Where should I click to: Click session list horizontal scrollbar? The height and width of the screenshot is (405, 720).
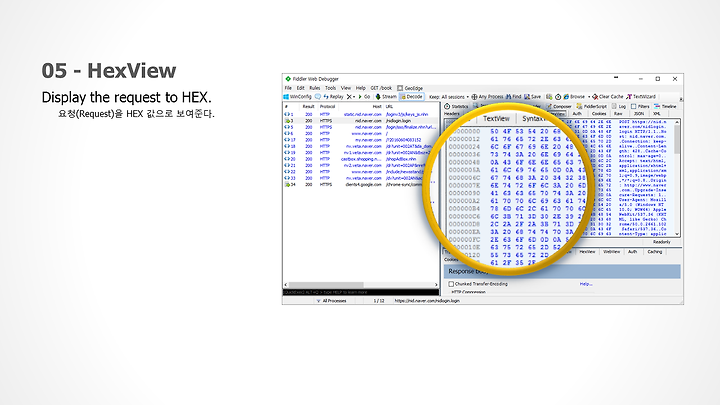click(x=361, y=285)
